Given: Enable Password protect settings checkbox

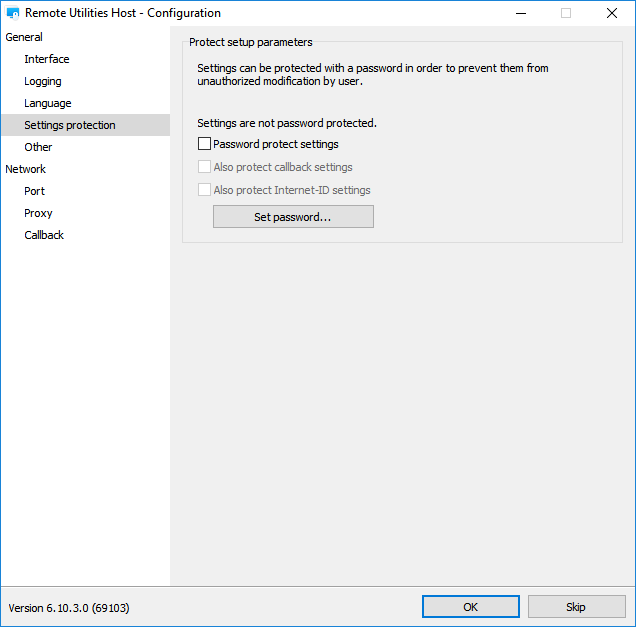Looking at the screenshot, I should click(204, 144).
